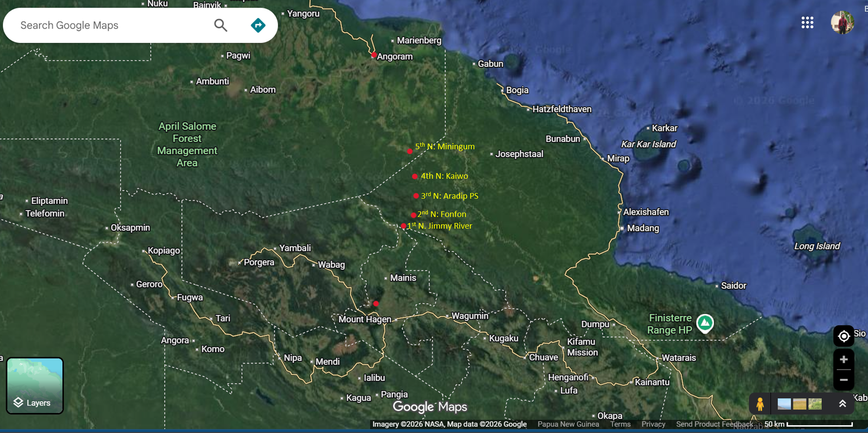Open the third green hillside photo thumbnail
868x433 pixels.
pyautogui.click(x=815, y=404)
